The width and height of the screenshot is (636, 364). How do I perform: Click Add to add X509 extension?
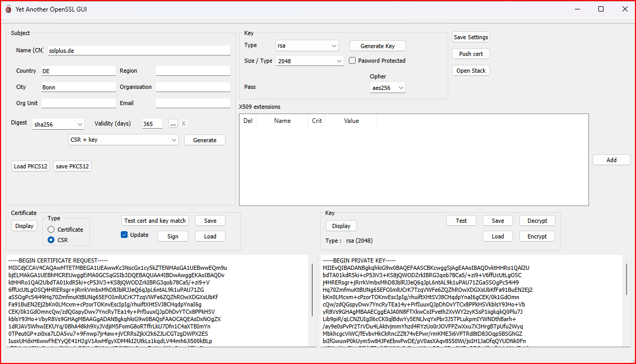pyautogui.click(x=611, y=160)
